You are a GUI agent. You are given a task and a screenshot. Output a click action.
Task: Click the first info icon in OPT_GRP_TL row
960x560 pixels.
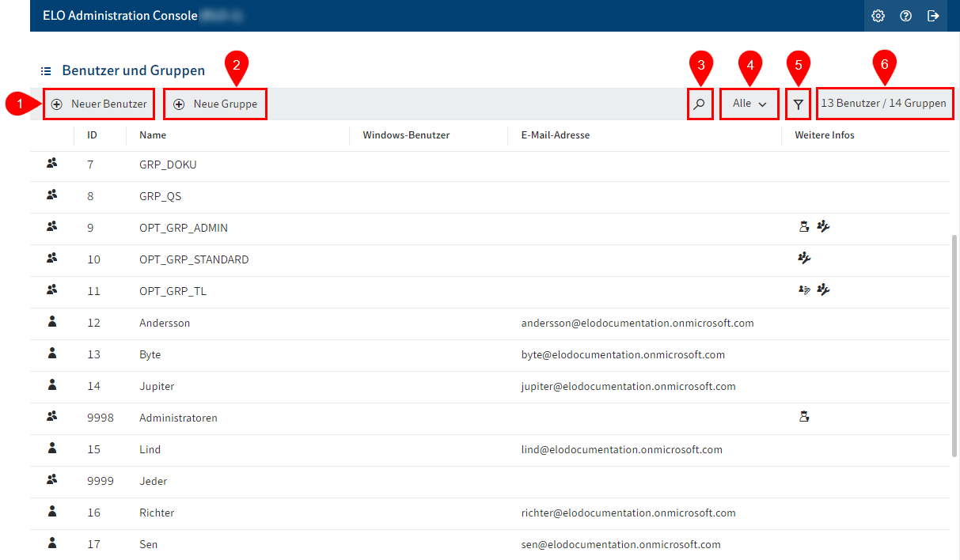coord(804,290)
